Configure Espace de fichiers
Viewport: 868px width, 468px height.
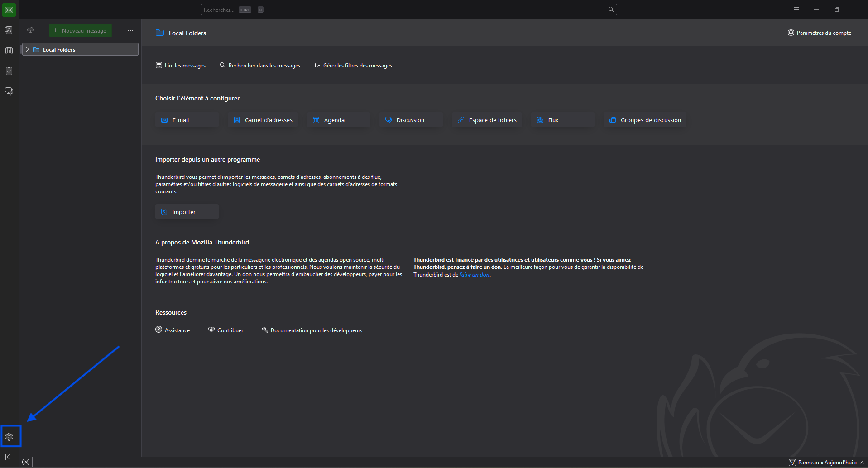[487, 120]
